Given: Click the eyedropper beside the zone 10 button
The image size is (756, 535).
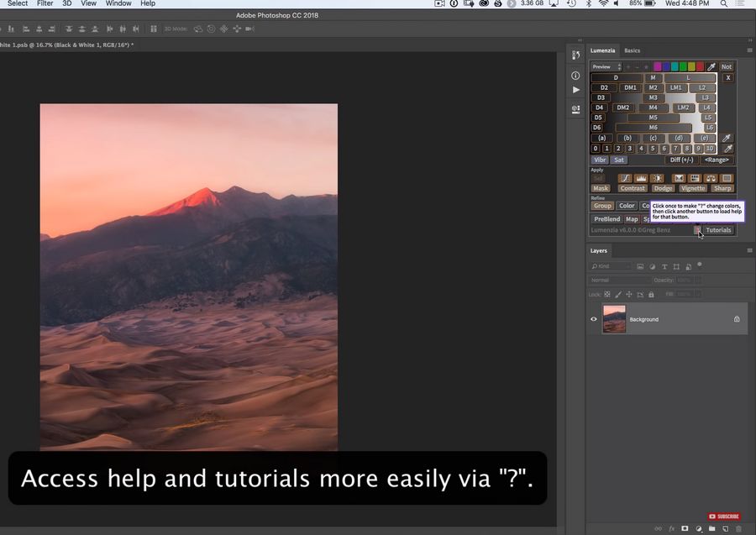Looking at the screenshot, I should click(728, 149).
